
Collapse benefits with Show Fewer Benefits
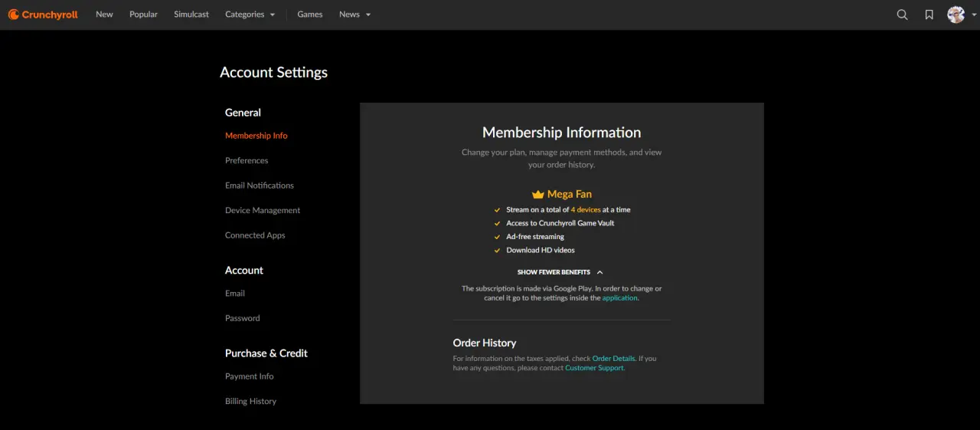[560, 272]
